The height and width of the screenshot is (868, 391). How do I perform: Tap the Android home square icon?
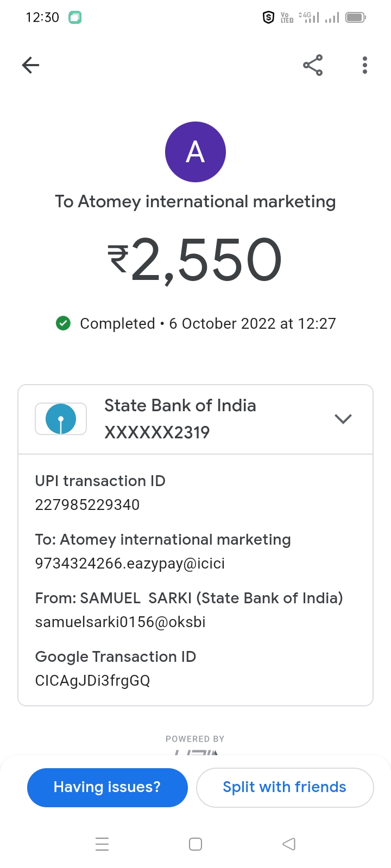click(195, 844)
